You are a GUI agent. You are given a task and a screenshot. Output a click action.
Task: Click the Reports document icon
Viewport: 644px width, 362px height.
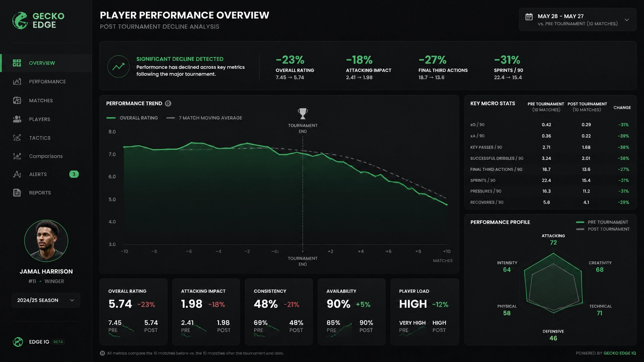(17, 193)
